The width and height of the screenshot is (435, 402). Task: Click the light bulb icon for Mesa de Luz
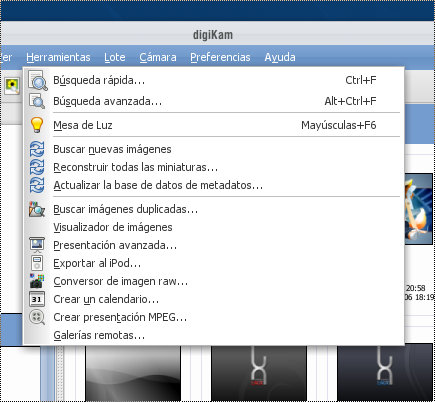click(37, 125)
